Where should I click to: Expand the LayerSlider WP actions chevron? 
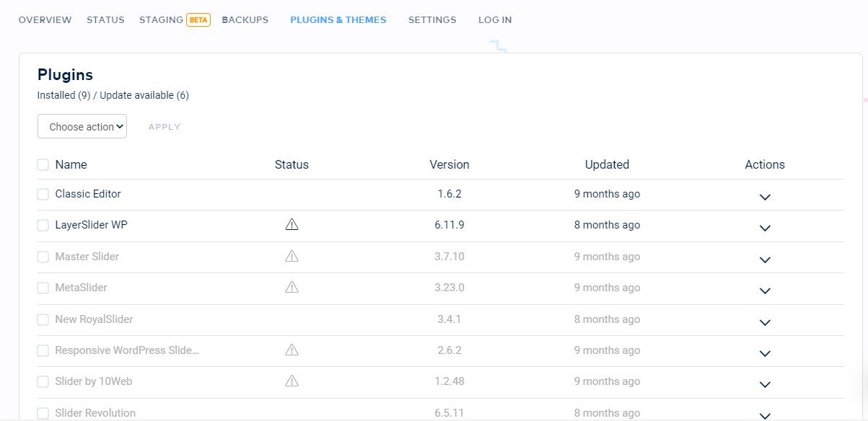[765, 228]
